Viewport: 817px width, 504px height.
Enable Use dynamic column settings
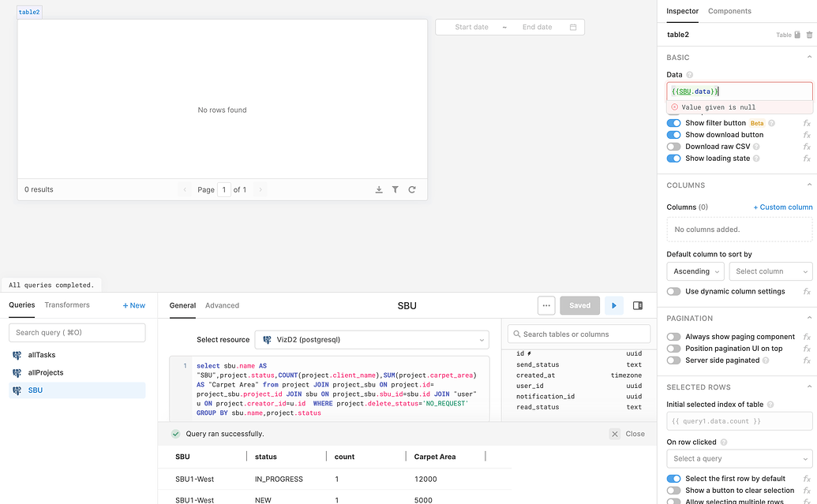673,292
